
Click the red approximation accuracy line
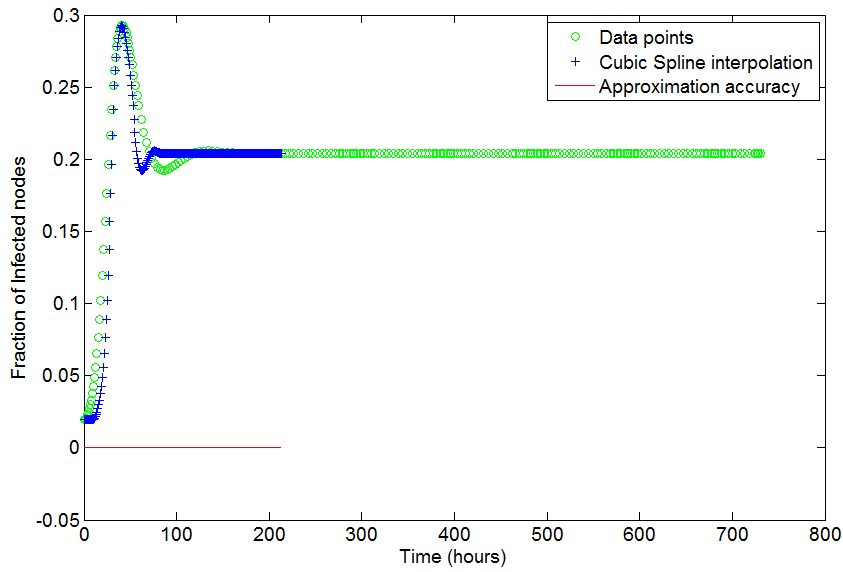182,447
